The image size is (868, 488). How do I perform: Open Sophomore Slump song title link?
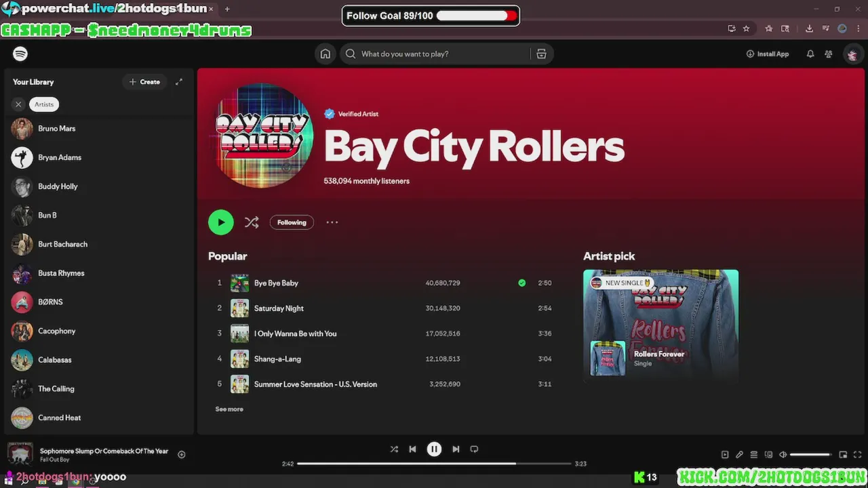click(104, 451)
